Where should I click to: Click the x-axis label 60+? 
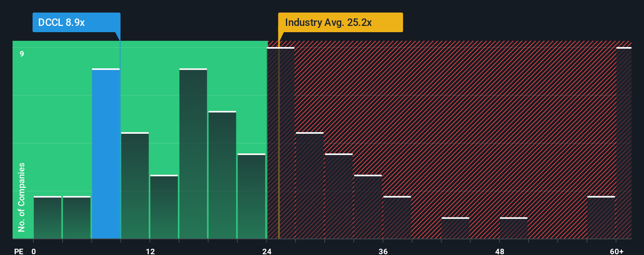pos(617,251)
